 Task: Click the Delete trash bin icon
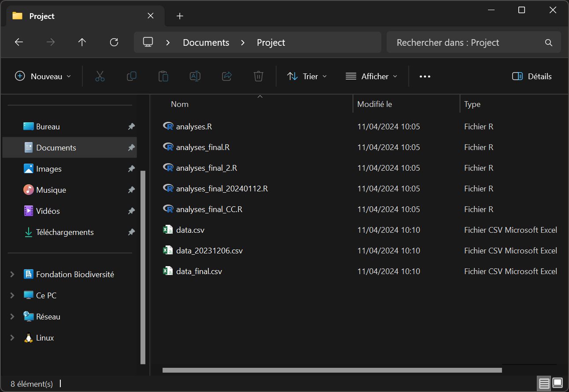[259, 76]
